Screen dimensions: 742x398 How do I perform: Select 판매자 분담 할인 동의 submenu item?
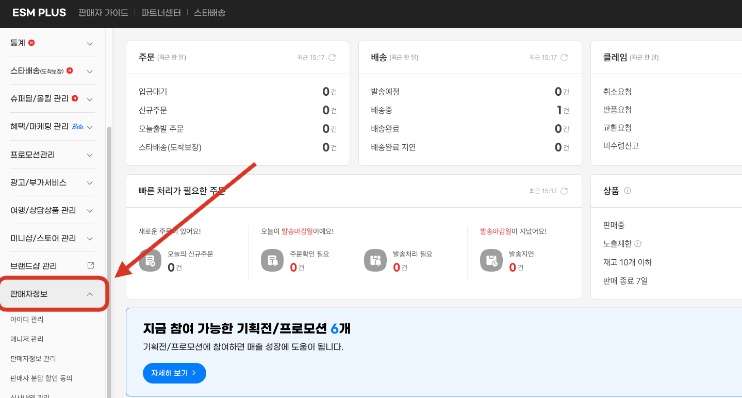click(x=42, y=378)
